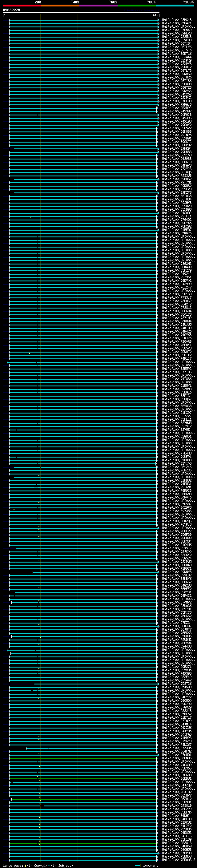Select hit UniRef100_P33444

point(177,57)
